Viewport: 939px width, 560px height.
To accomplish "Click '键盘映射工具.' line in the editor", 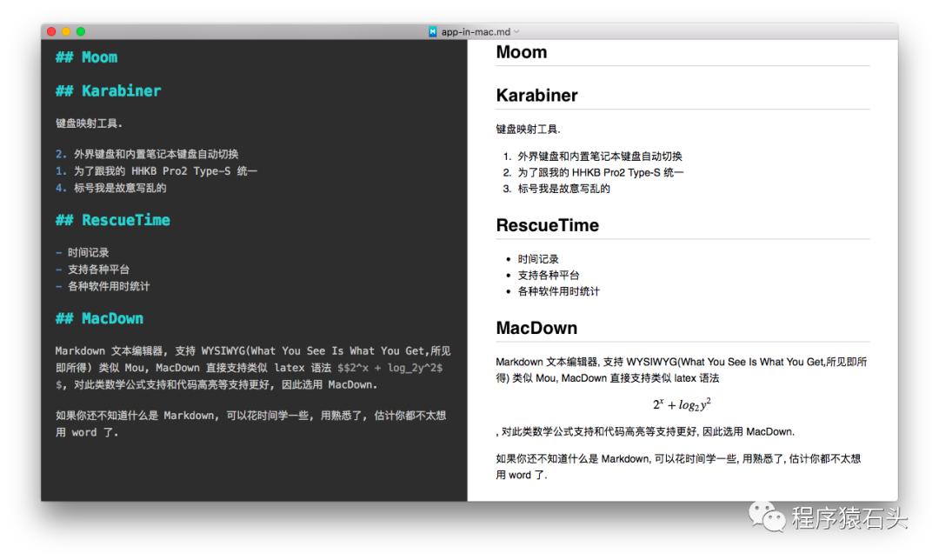I will 90,123.
